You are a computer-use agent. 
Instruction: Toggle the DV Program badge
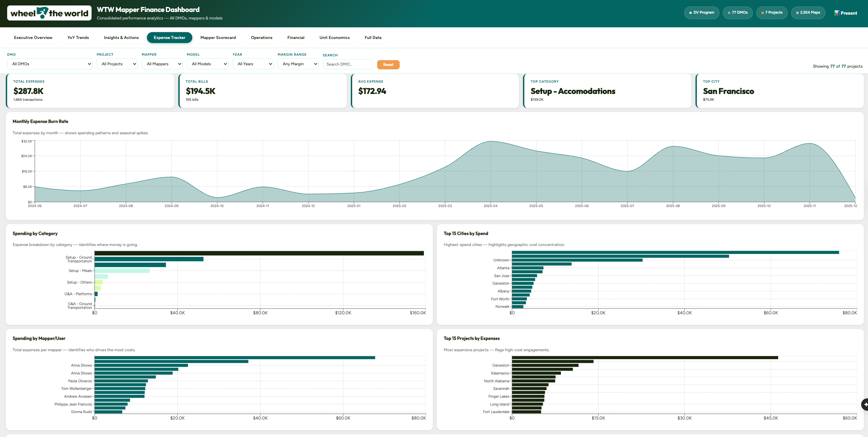coord(702,12)
